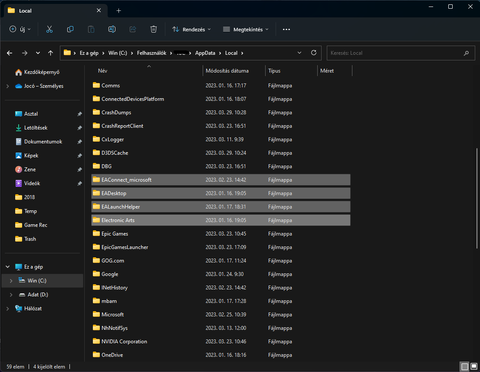The width and height of the screenshot is (480, 372).
Task: Click the Copy icon in toolbar
Action: (70, 29)
